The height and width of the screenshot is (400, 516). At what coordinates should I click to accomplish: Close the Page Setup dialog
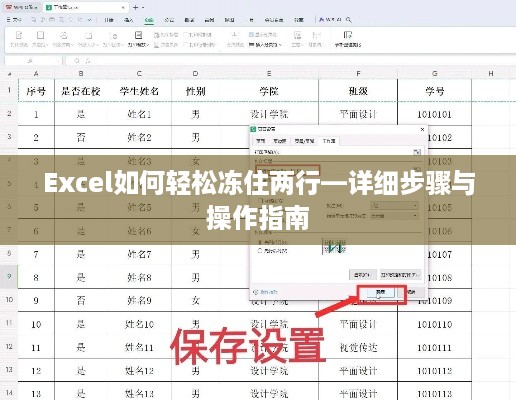pos(422,129)
